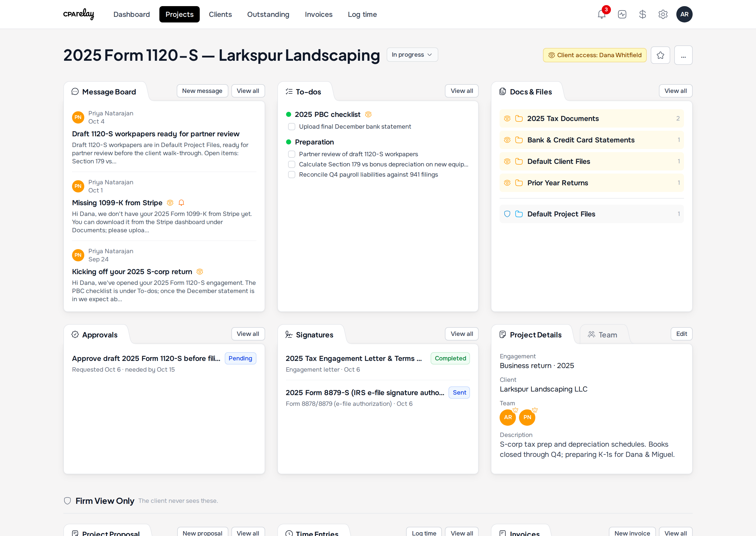Star this project as favorite

[660, 55]
